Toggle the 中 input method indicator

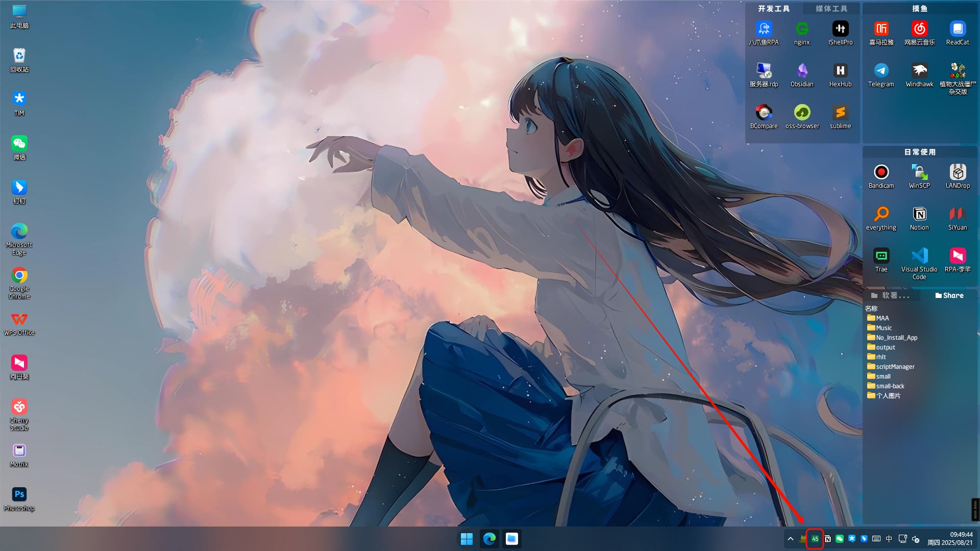coord(889,539)
